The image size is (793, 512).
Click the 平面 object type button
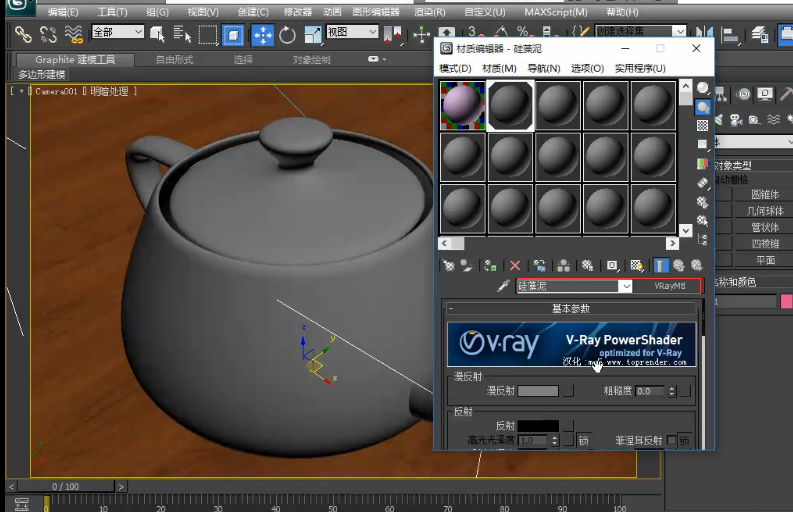765,260
